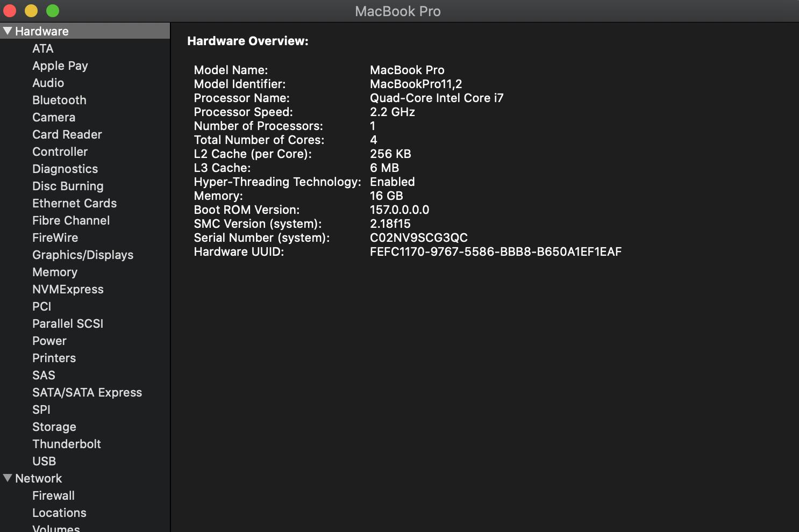Collapse the Hardware section triangle
The image size is (799, 532).
point(8,31)
